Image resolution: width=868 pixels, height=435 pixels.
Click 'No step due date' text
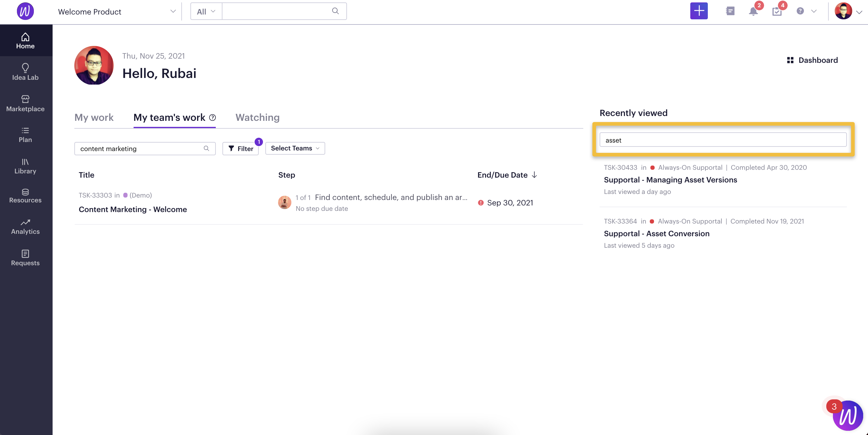pyautogui.click(x=322, y=209)
